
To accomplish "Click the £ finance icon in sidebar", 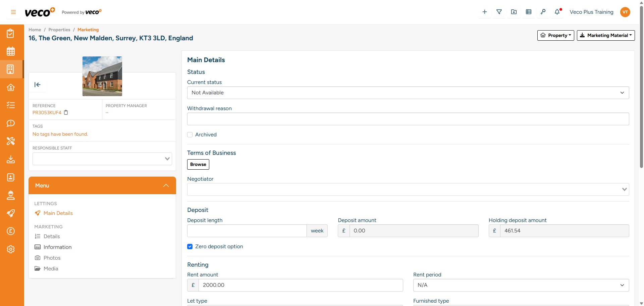I will (x=11, y=231).
